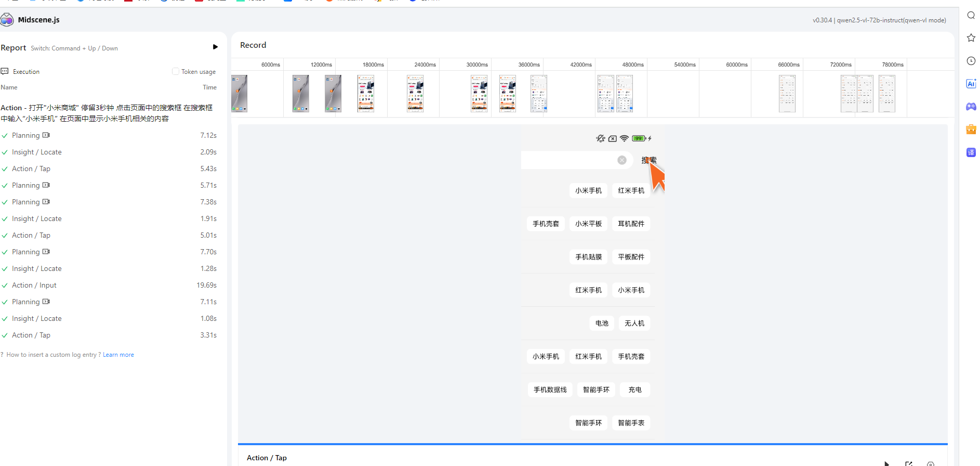Click the clear icon in the replayed search box

(x=622, y=160)
